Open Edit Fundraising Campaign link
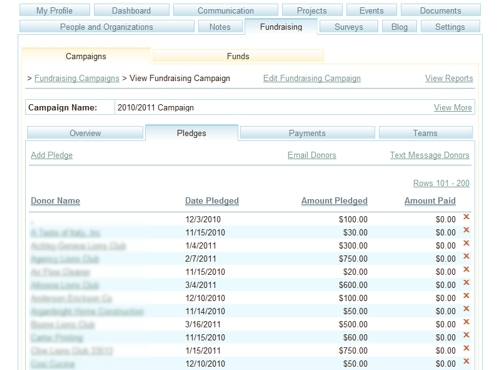Screen dimensions: 500x370 click(312, 78)
